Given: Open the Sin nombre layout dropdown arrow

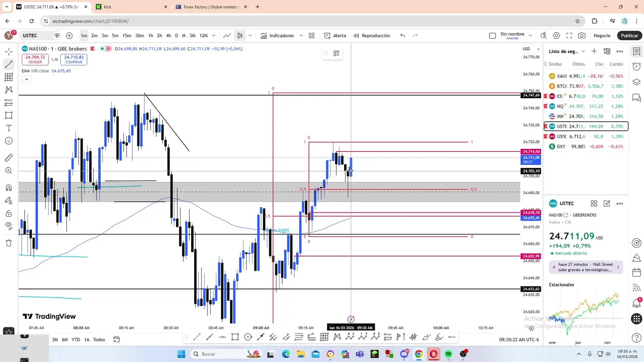Looking at the screenshot, I should coord(529,36).
